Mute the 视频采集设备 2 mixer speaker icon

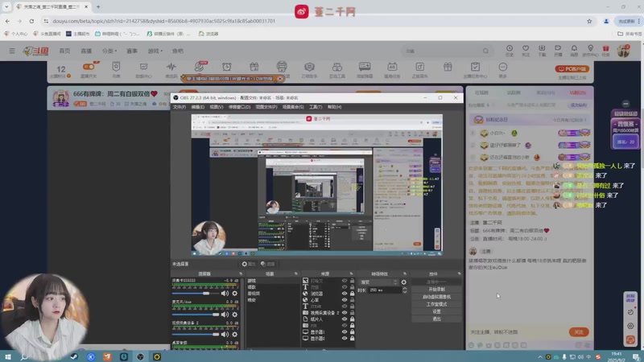pyautogui.click(x=225, y=334)
